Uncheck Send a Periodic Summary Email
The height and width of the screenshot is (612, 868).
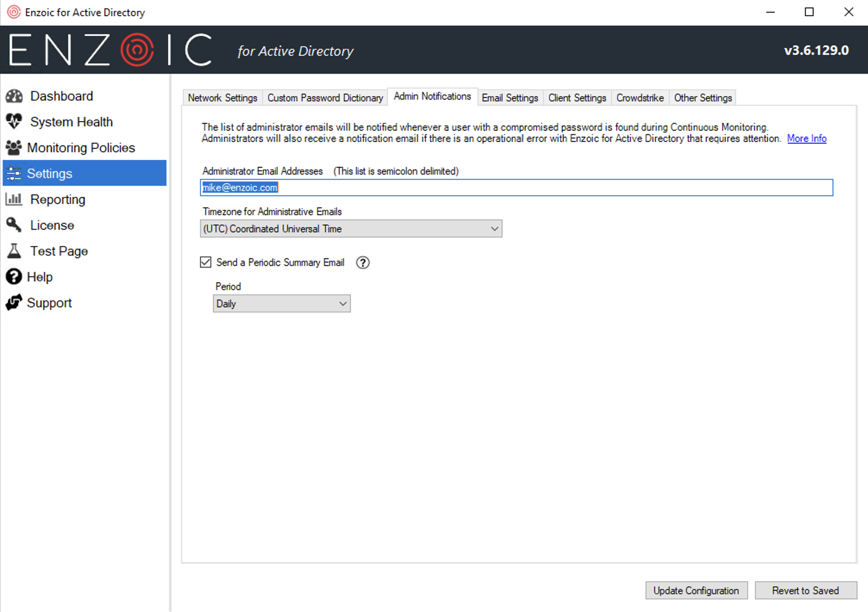(206, 262)
